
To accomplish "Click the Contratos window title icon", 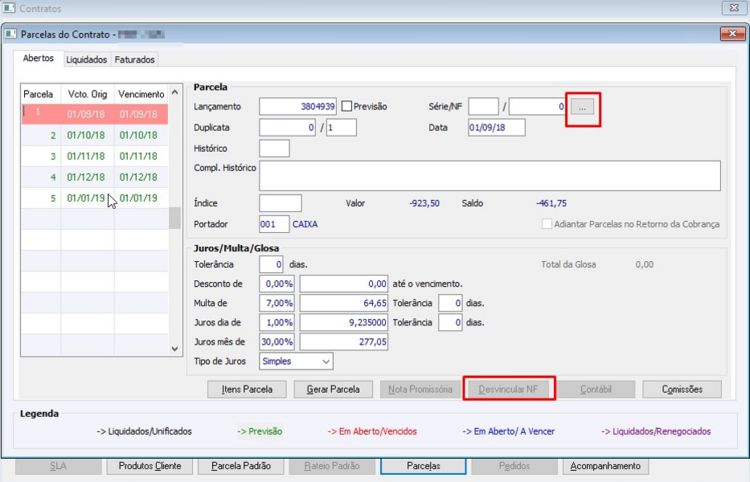I will 9,8.
